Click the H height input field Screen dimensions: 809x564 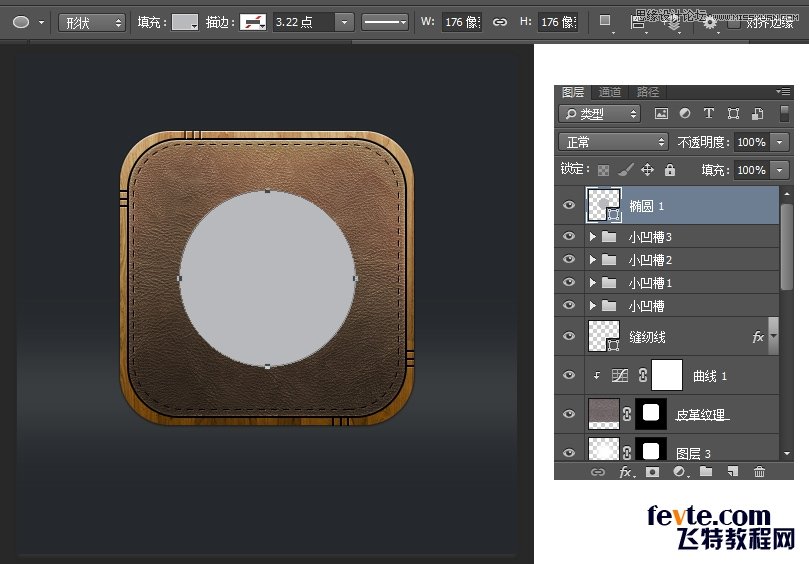(558, 22)
